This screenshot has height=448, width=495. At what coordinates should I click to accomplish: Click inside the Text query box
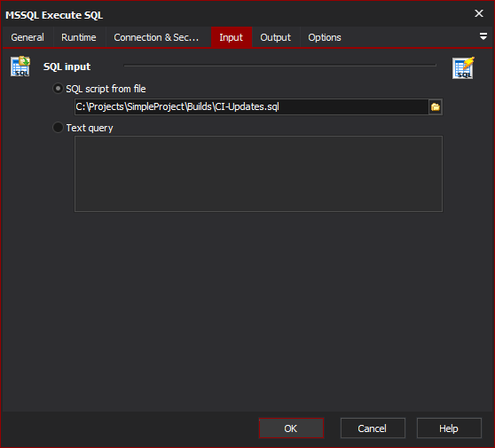click(258, 174)
